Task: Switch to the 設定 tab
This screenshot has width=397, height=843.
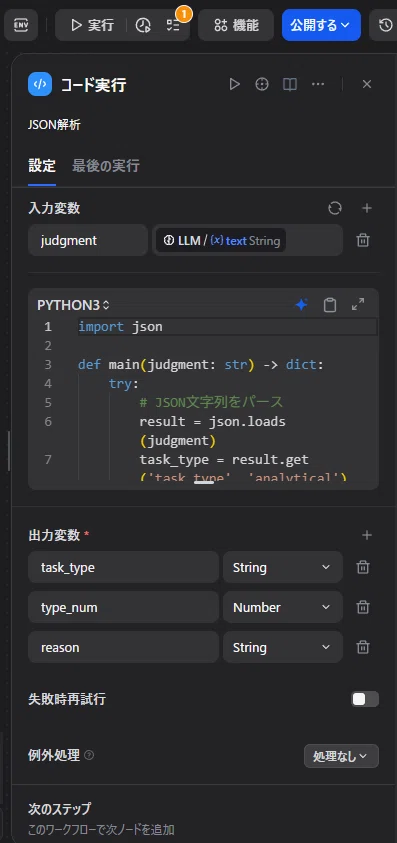Action: pyautogui.click(x=42, y=166)
